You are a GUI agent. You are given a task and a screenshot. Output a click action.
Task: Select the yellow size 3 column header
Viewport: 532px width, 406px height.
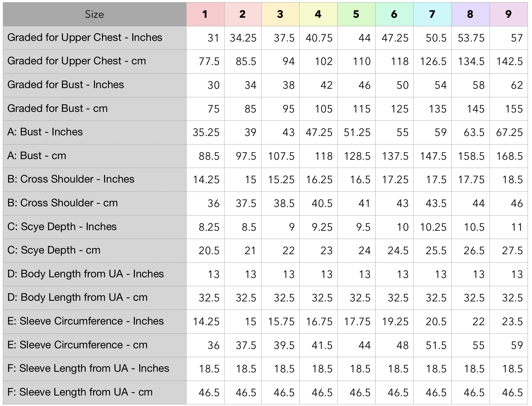tap(280, 14)
